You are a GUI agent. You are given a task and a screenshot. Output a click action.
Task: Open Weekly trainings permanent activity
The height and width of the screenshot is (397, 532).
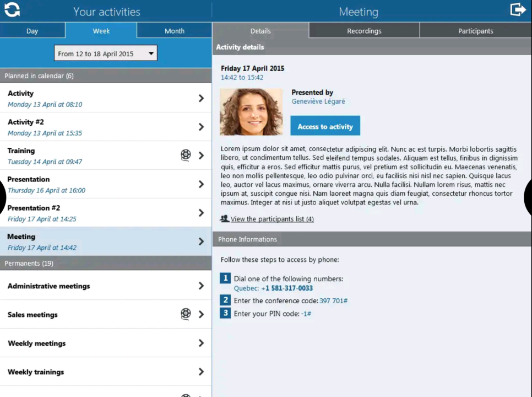coord(106,372)
